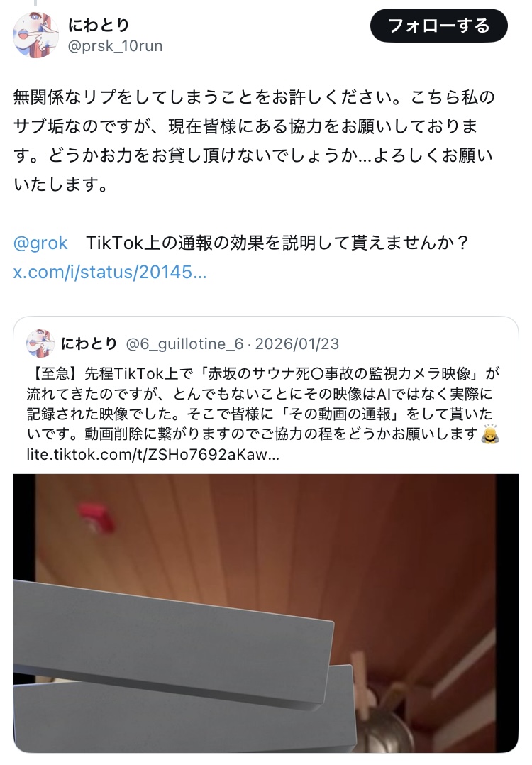Click the bowing person emoji in the quote

(x=490, y=433)
